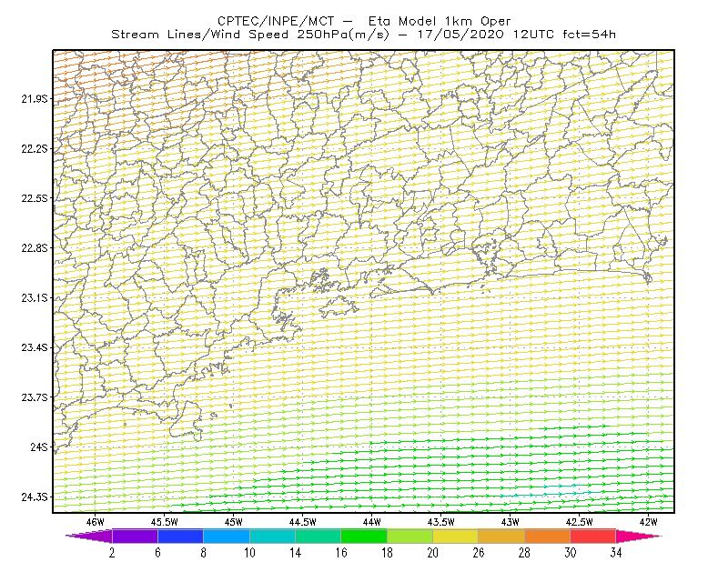Click the '43.5W' longitude label
This screenshot has height=562, width=728.
(441, 522)
